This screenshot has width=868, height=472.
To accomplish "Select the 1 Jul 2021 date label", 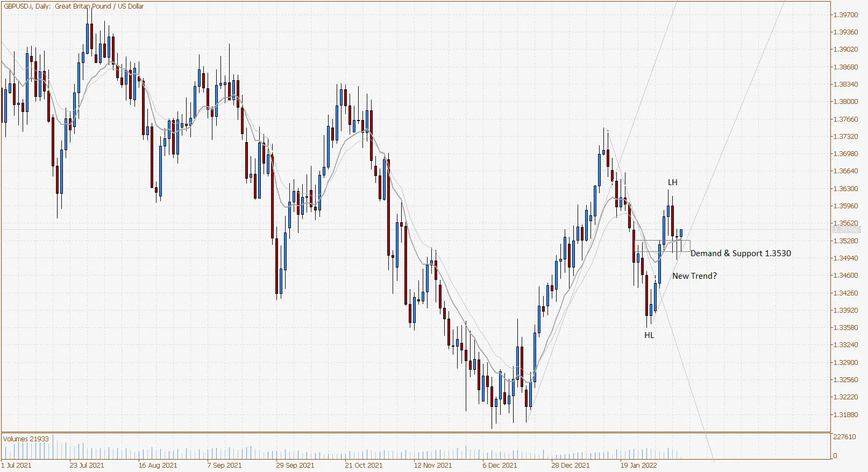I will click(x=17, y=466).
